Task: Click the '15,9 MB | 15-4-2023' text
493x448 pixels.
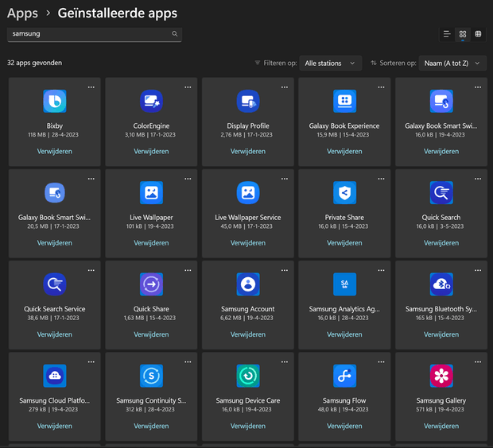Action: click(343, 135)
